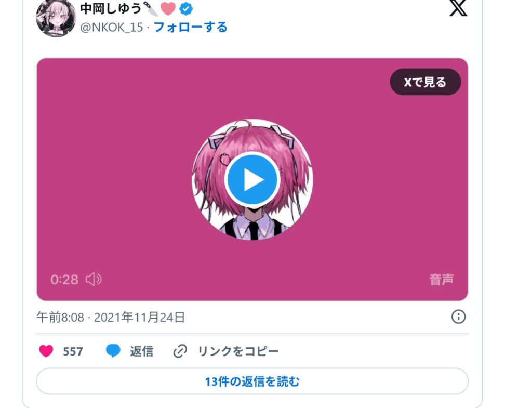Click the Xで見る button

click(425, 82)
